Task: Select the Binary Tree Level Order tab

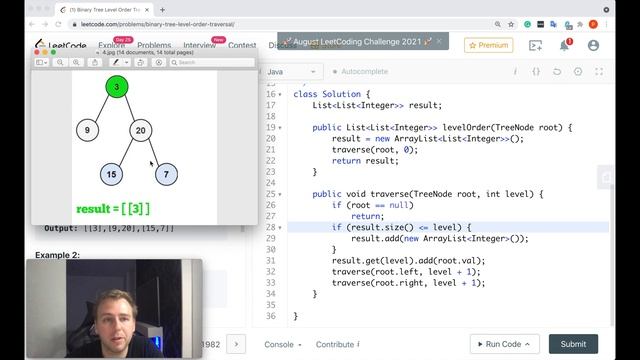Action: [x=104, y=10]
